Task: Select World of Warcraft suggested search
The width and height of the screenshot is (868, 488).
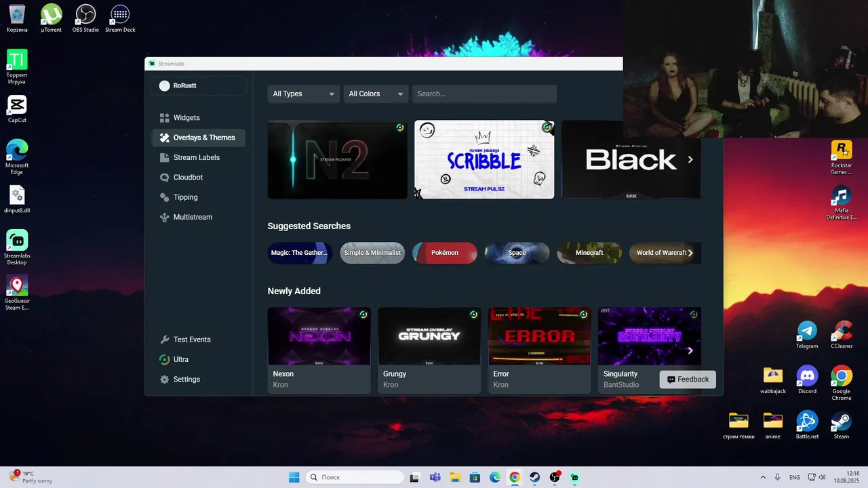Action: pos(661,253)
